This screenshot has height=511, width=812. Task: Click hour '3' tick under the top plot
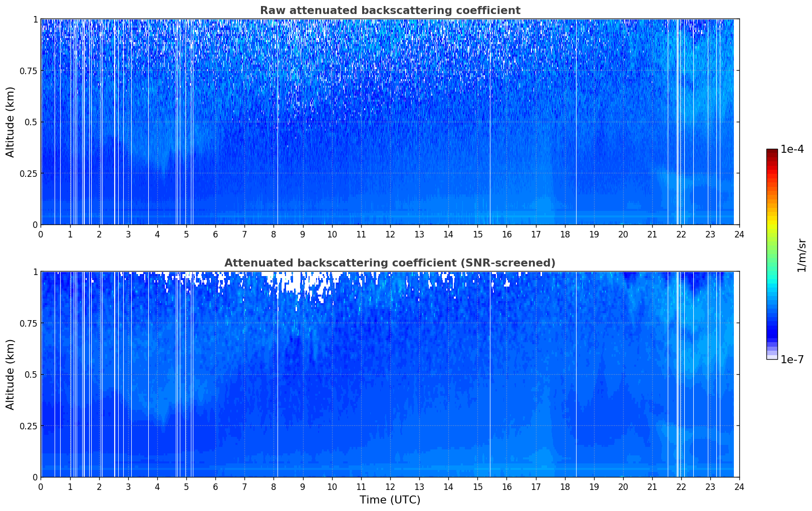[x=128, y=234]
